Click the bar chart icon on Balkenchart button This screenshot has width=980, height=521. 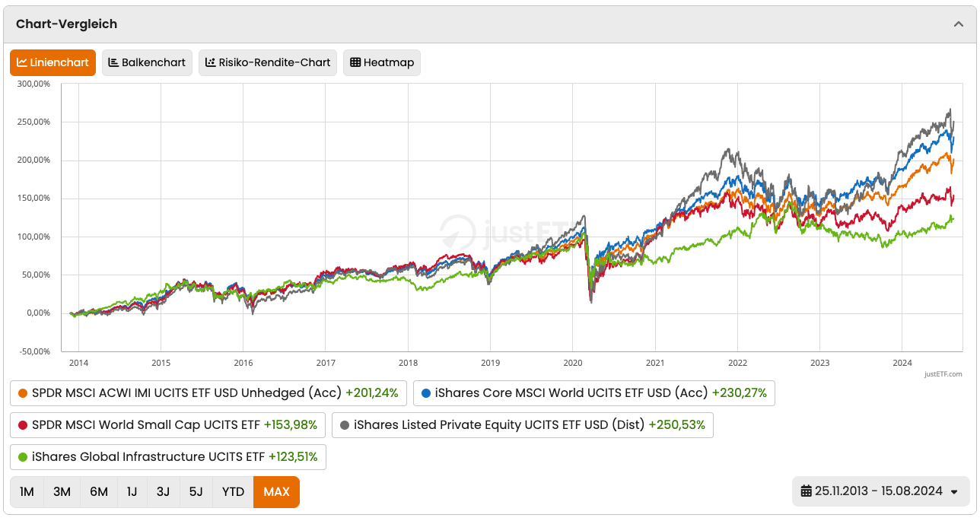(x=113, y=62)
